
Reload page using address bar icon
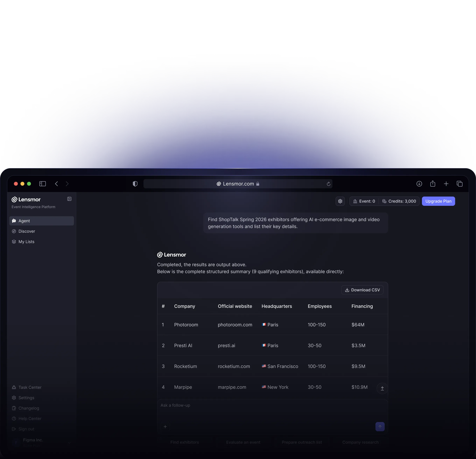328,184
